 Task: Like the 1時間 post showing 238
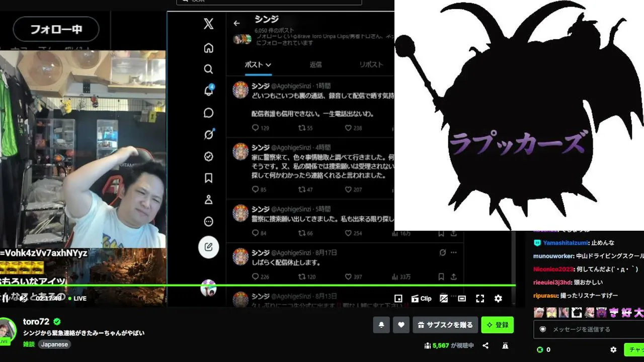pyautogui.click(x=353, y=128)
